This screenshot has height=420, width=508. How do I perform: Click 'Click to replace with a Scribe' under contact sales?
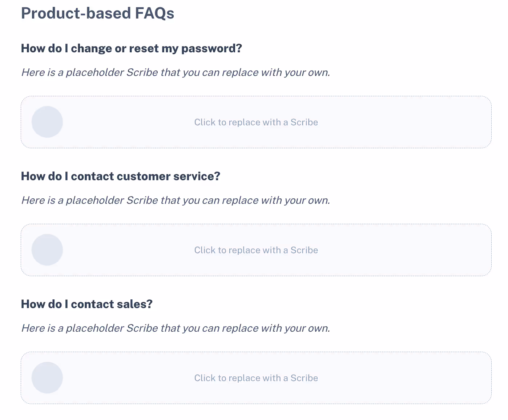256,378
